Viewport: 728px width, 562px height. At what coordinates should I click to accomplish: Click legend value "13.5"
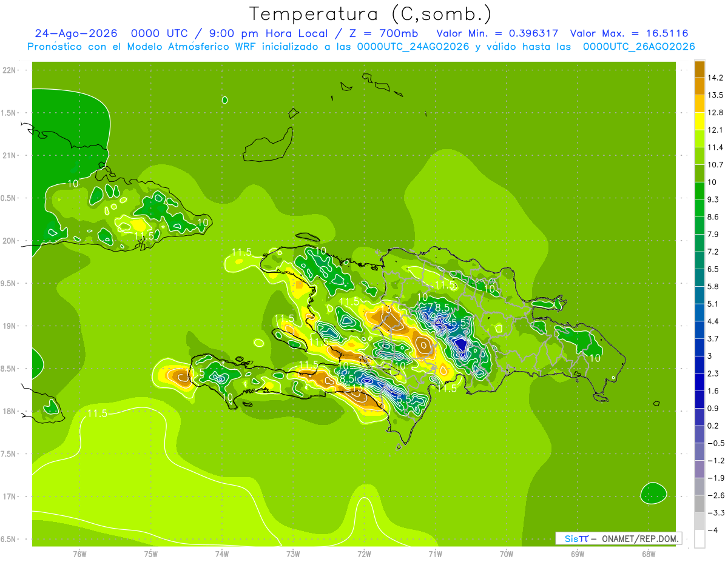[716, 95]
